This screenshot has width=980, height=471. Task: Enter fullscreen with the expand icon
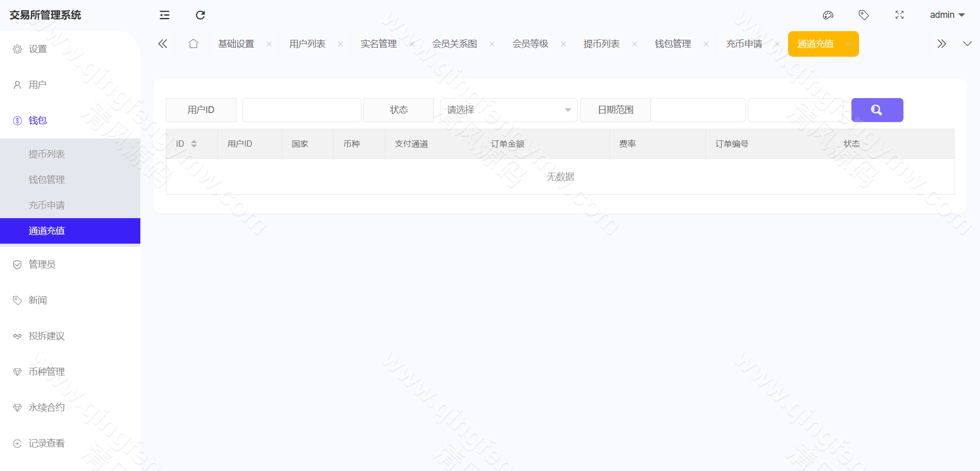900,15
